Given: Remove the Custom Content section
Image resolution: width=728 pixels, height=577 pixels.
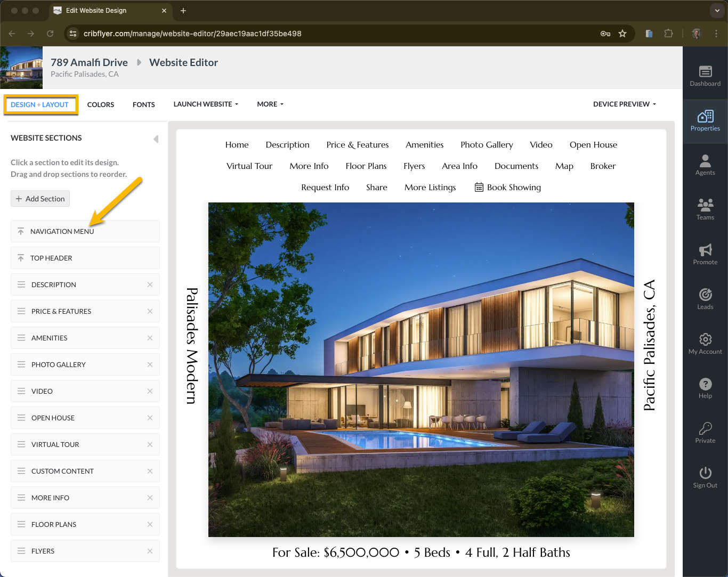Looking at the screenshot, I should pyautogui.click(x=150, y=471).
